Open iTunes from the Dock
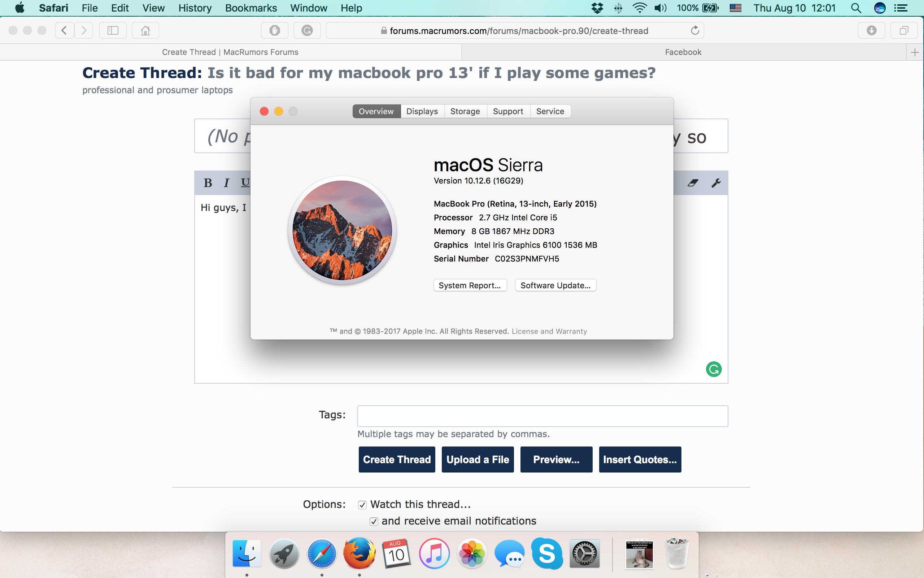924x578 pixels. coord(434,553)
